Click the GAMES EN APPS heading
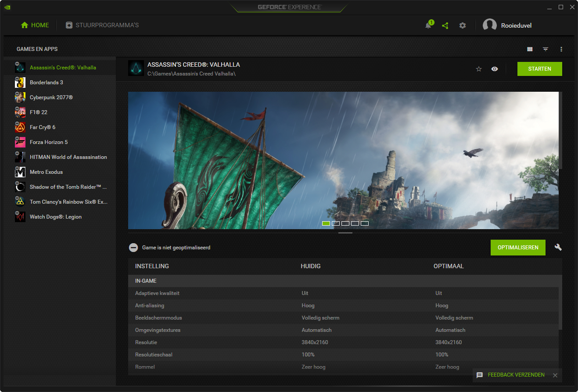 (x=37, y=49)
